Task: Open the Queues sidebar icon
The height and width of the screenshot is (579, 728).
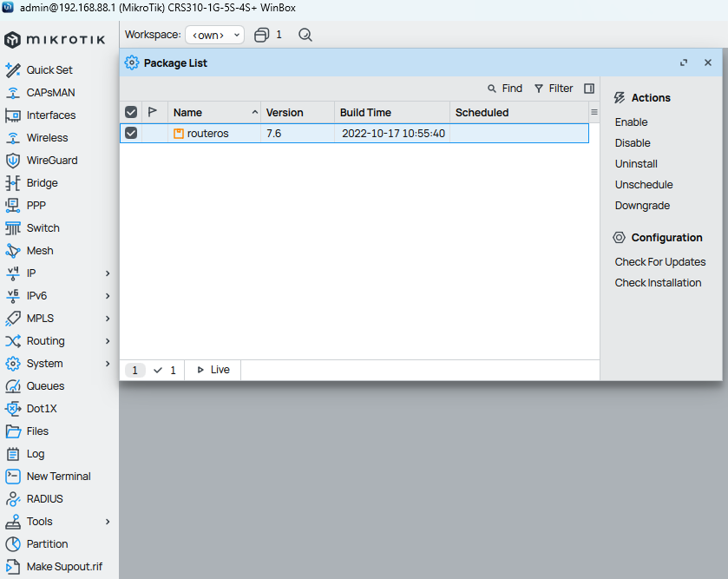Action: [x=12, y=386]
